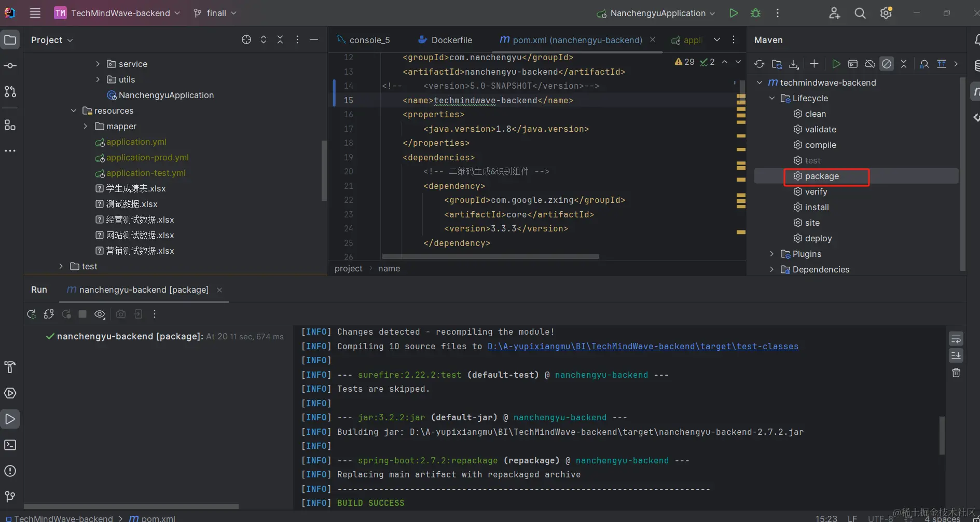Viewport: 980px width, 522px height.
Task: Reload all Maven projects icon
Action: [760, 64]
